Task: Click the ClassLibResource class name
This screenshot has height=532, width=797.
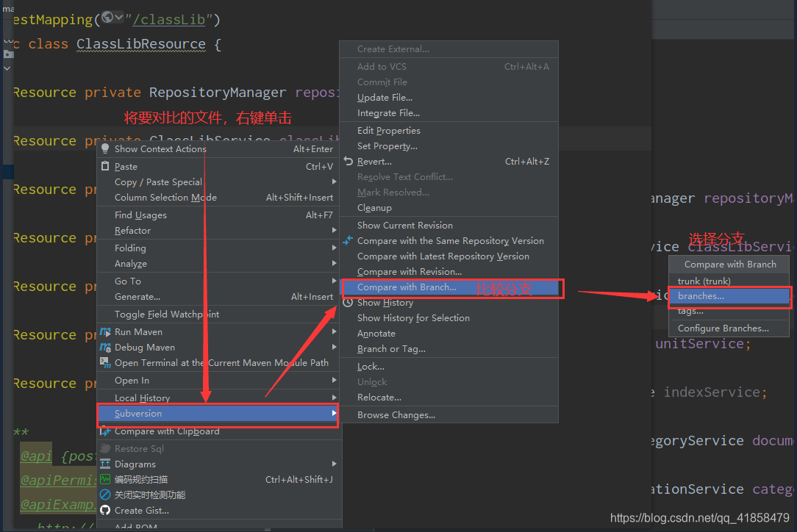Action: [141, 44]
